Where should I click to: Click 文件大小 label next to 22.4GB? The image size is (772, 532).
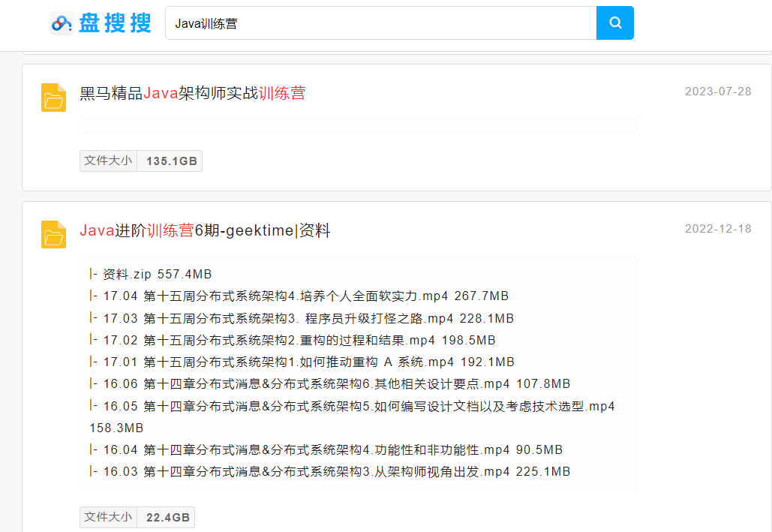[108, 517]
